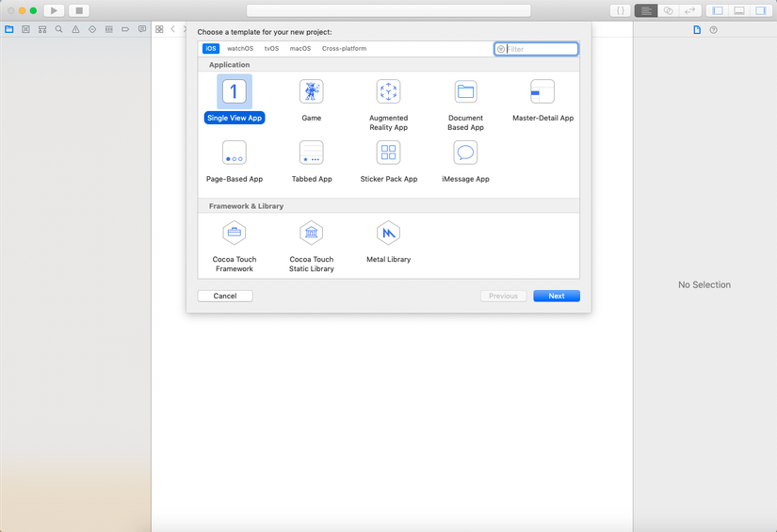Click the Cancel button
Viewport: 777px width, 532px height.
(x=225, y=296)
